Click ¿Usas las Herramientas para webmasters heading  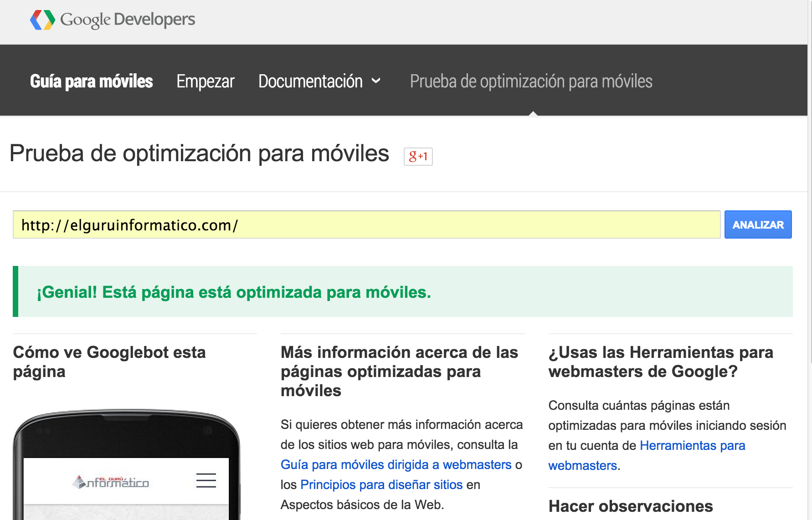coord(661,362)
